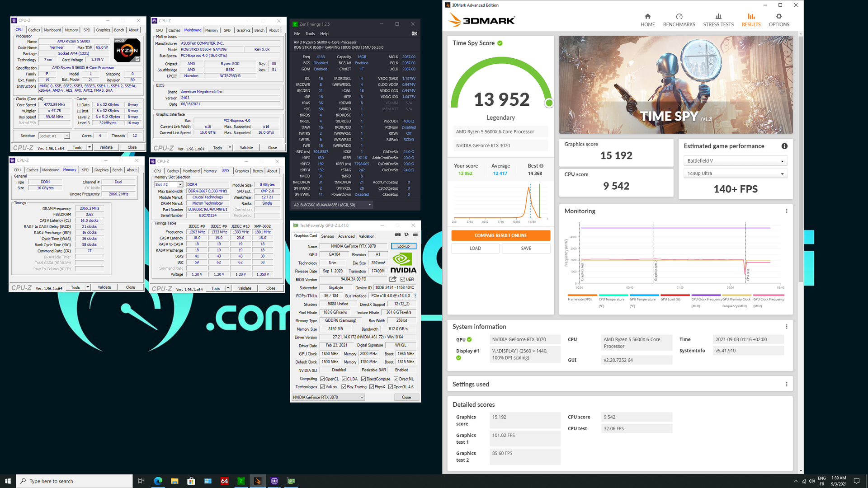Take a GPU-Z screenshot with camera icon

[398, 235]
